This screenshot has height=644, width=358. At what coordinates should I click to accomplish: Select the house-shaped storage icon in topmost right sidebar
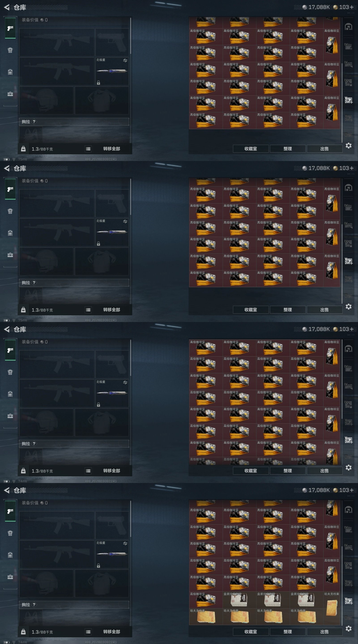(x=349, y=27)
